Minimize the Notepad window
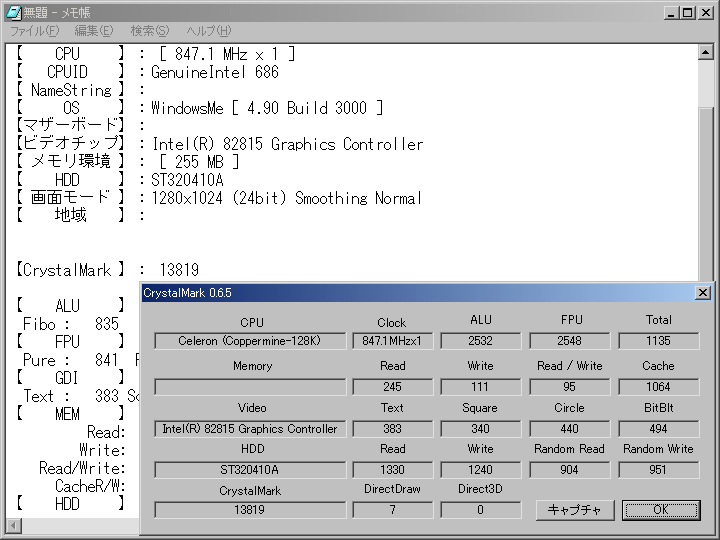Viewport: 720px width, 540px height. coord(671,13)
